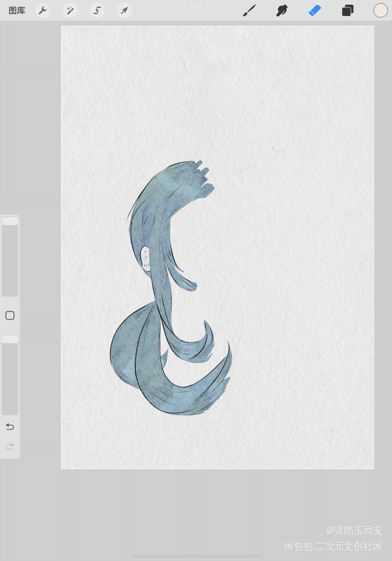Tap the highlighted blue Eraser tool
The height and width of the screenshot is (561, 392).
(315, 11)
